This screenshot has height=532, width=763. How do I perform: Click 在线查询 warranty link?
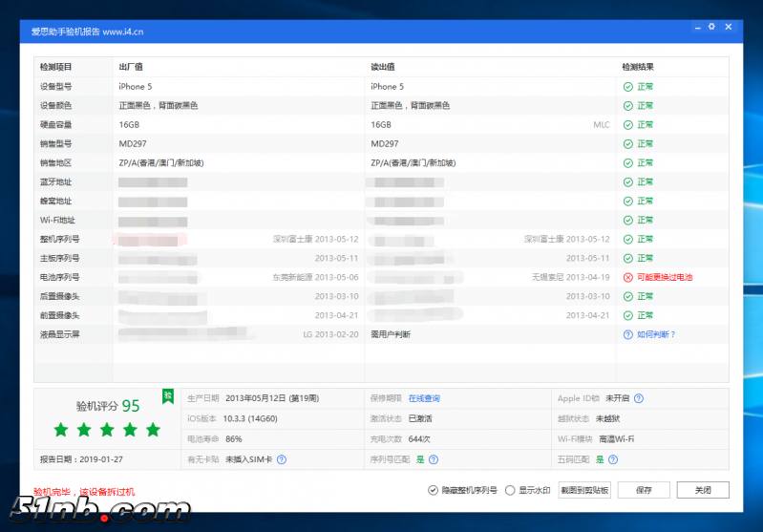(424, 398)
